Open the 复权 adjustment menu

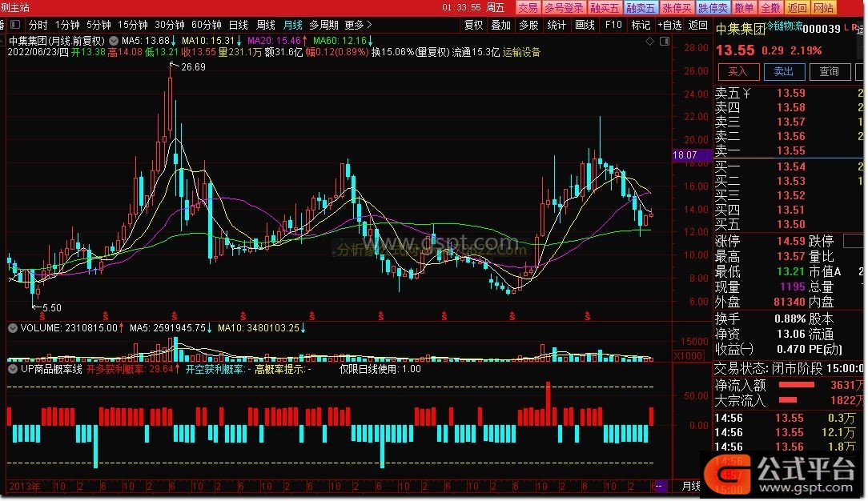(x=474, y=25)
